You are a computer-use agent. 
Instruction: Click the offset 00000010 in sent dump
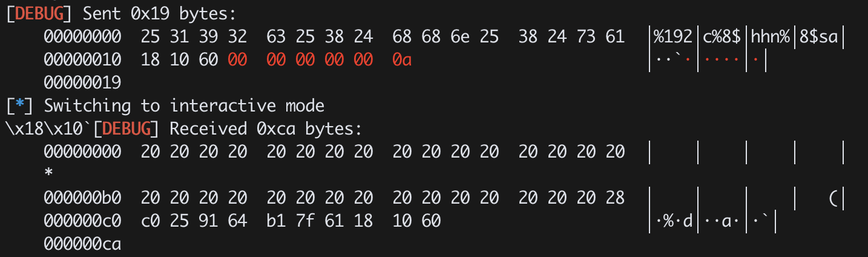[82, 60]
